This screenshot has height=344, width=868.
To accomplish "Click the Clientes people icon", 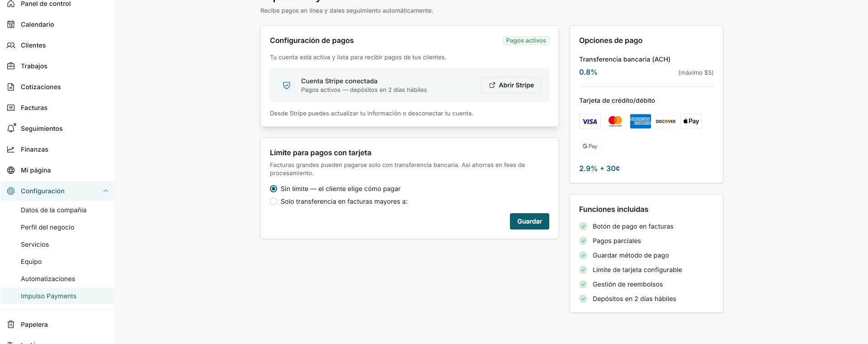I will tap(11, 45).
